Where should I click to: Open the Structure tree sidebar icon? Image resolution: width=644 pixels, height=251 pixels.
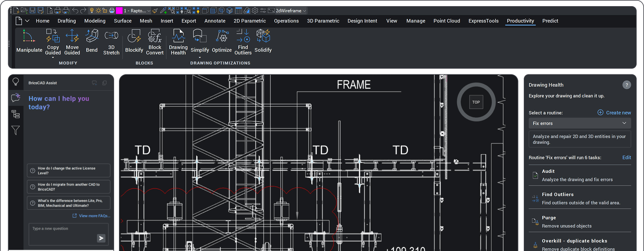(16, 114)
